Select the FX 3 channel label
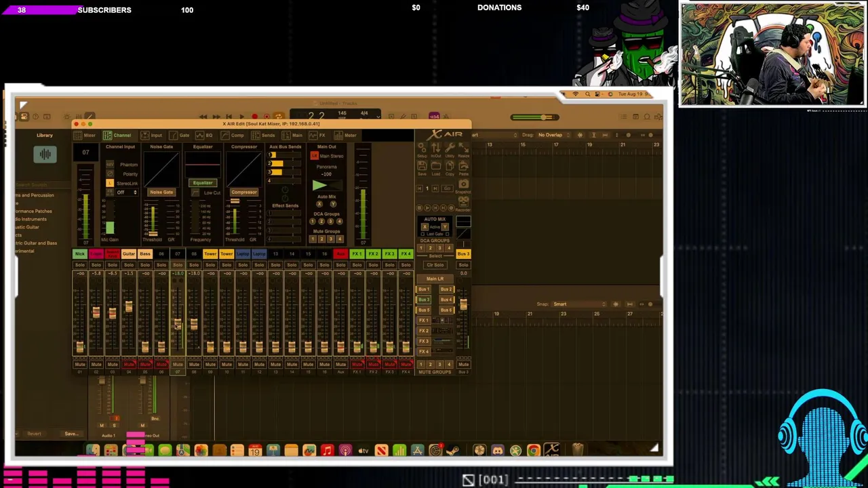This screenshot has width=868, height=488. [x=389, y=254]
